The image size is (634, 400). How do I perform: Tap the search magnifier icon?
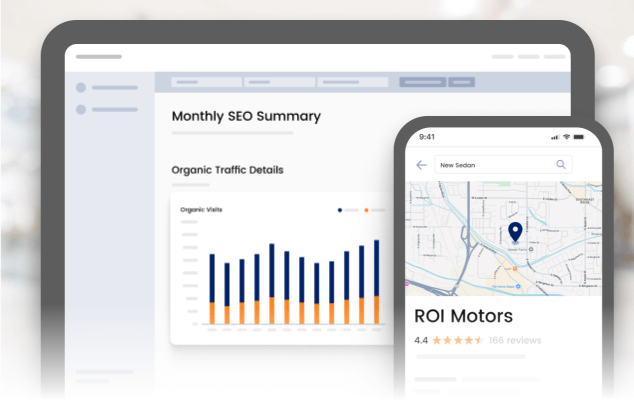(x=561, y=164)
